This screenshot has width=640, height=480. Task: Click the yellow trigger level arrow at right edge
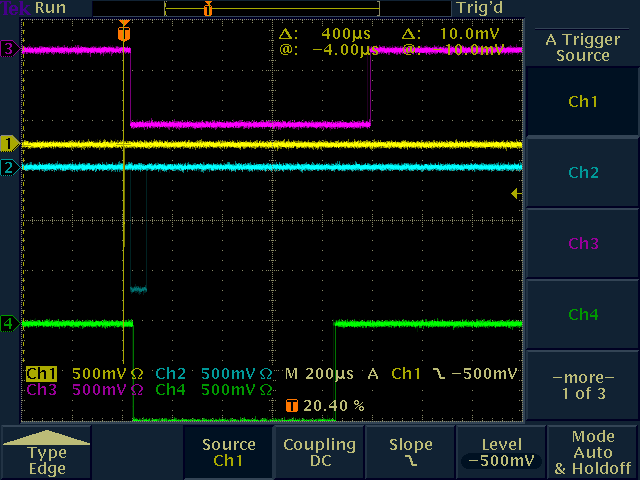tap(516, 193)
